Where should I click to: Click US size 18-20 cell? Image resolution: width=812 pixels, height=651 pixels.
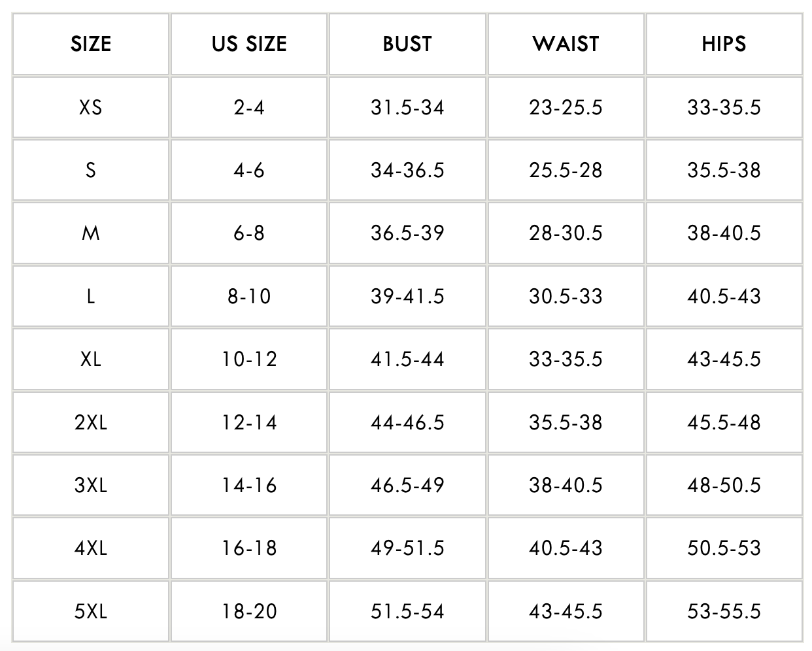(x=249, y=612)
